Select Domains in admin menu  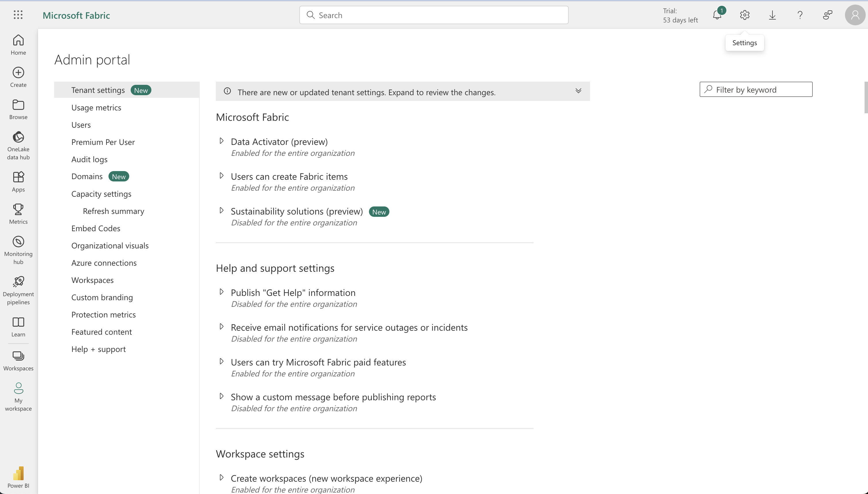(x=87, y=177)
